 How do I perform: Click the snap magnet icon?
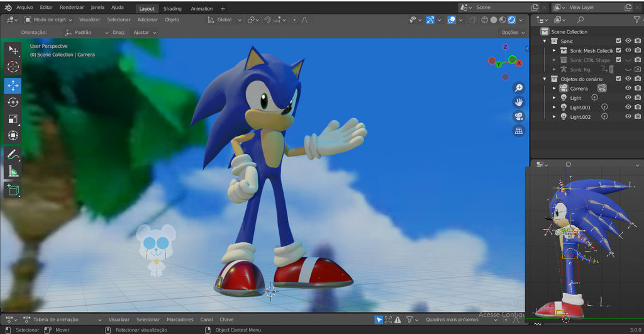tap(267, 19)
